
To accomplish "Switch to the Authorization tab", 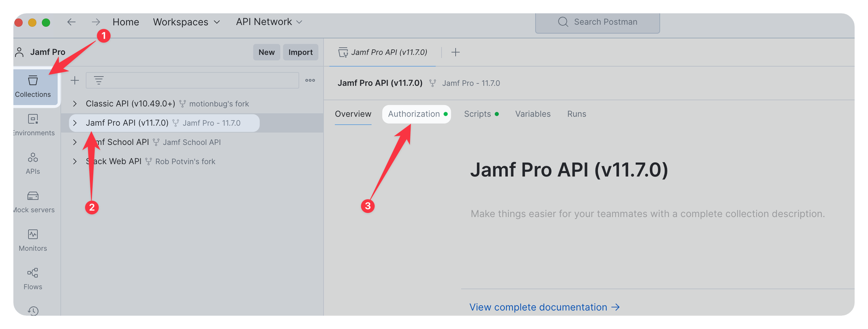I will (x=417, y=114).
